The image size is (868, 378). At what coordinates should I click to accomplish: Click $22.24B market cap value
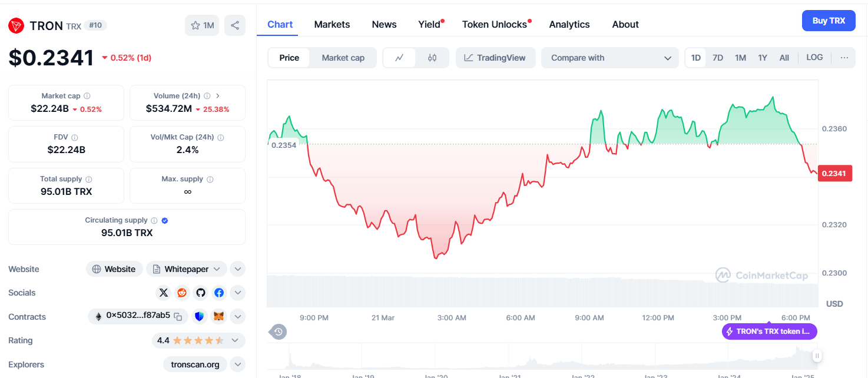[50, 108]
